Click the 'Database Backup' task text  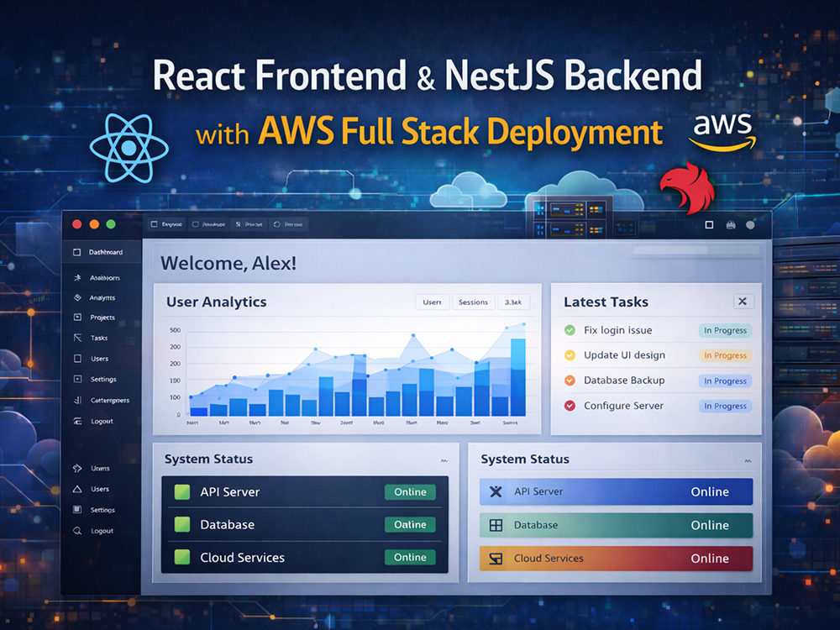click(x=624, y=380)
